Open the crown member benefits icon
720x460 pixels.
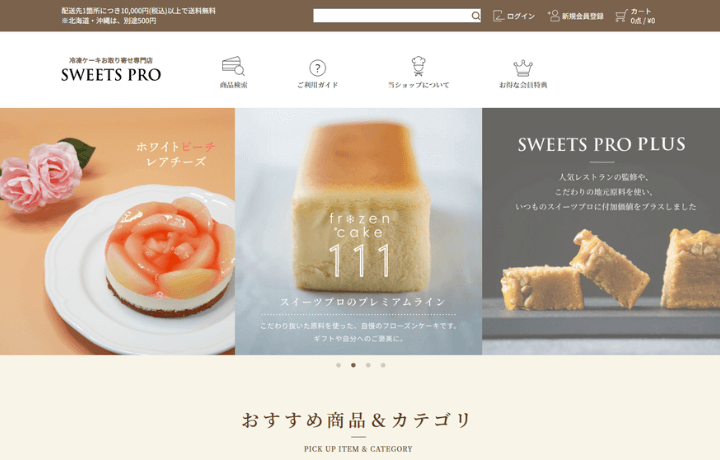pos(523,68)
